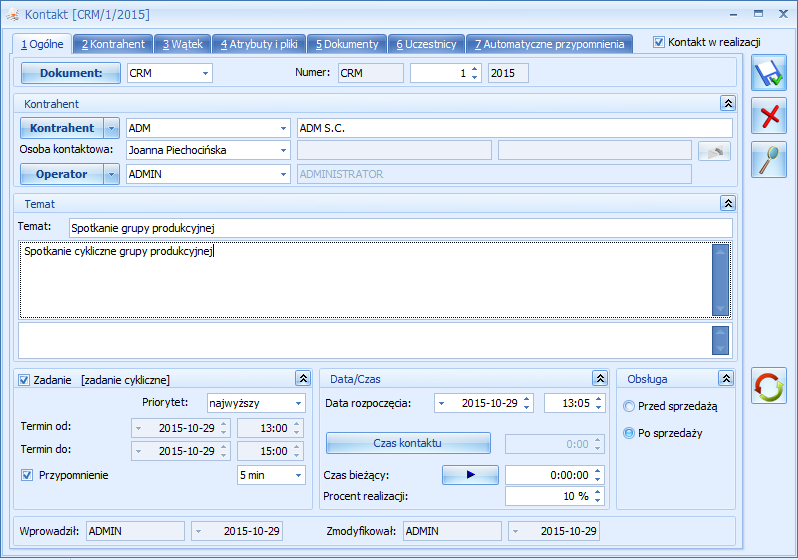Save the contact with the diskette icon
798x560 pixels.
[768, 73]
